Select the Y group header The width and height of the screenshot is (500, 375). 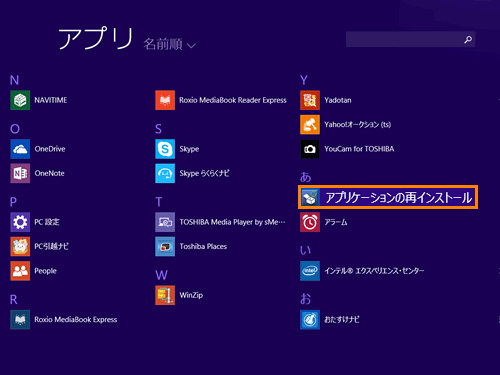point(304,80)
